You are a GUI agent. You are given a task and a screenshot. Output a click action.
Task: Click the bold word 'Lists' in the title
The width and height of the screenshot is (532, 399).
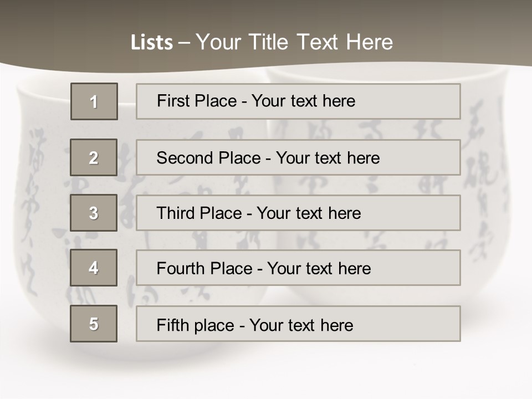pos(152,43)
